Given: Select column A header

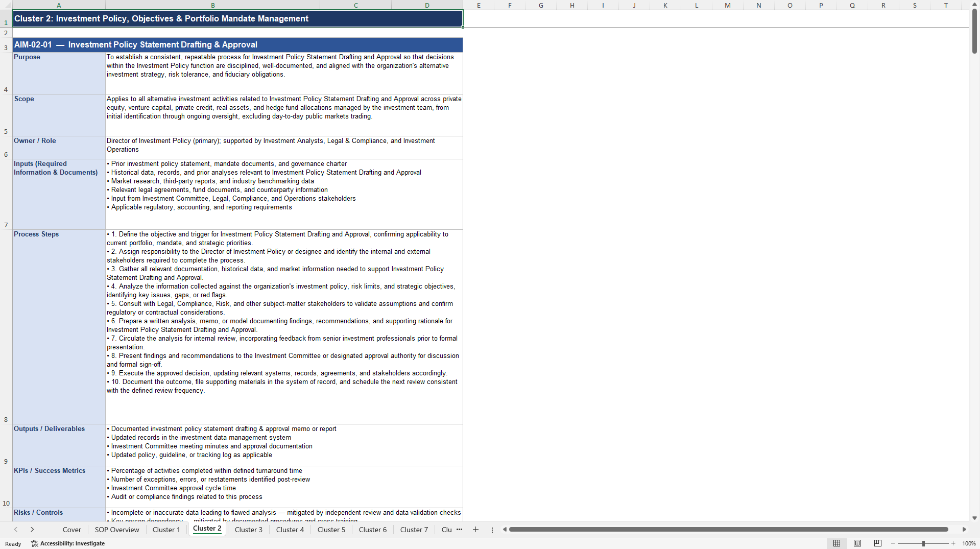Looking at the screenshot, I should pyautogui.click(x=59, y=5).
